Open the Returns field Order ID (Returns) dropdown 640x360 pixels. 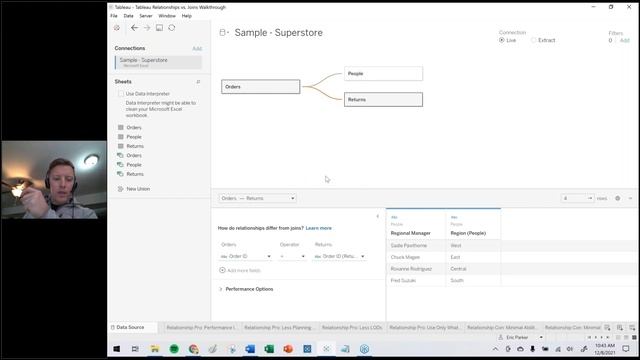tap(340, 256)
